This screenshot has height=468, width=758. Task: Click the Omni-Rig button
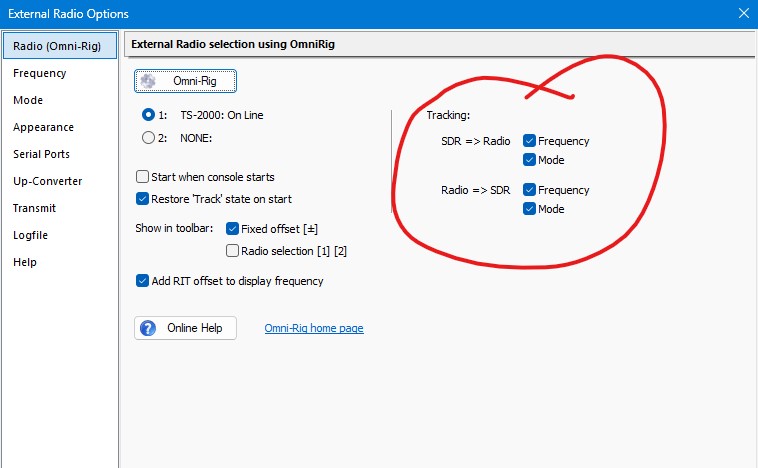click(x=185, y=81)
